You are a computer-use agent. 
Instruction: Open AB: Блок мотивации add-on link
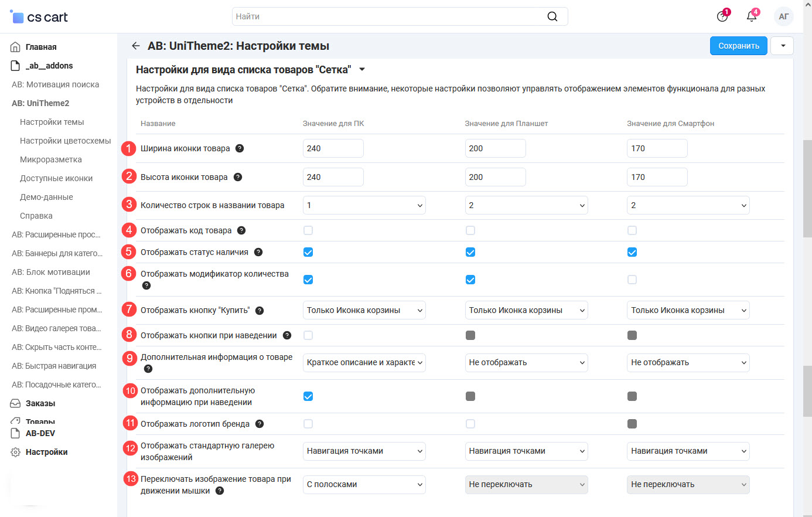(x=51, y=272)
